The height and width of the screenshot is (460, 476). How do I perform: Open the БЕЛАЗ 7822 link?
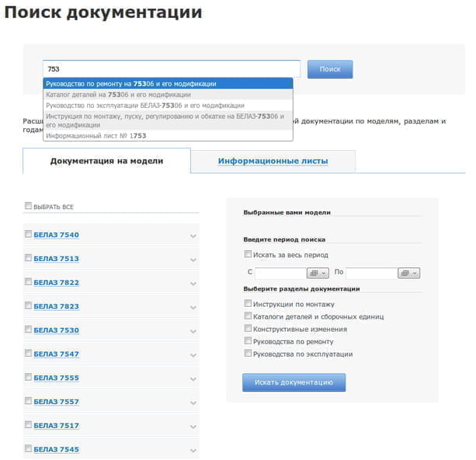click(x=56, y=283)
